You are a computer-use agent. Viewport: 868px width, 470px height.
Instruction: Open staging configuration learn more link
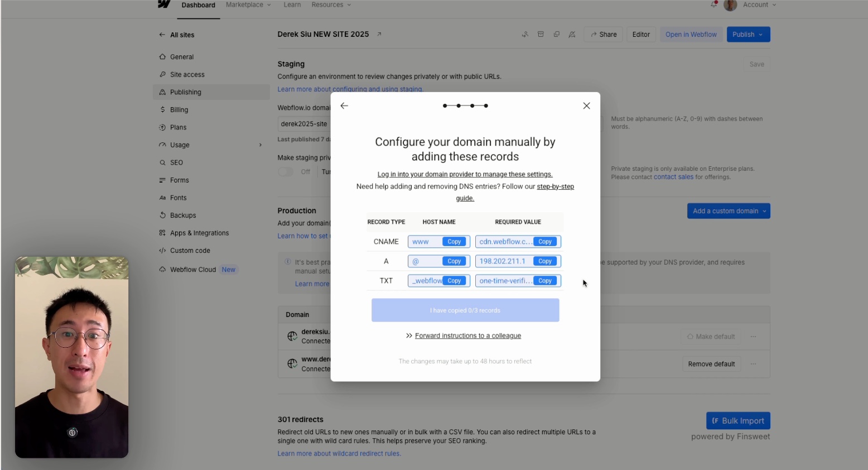[x=350, y=89]
